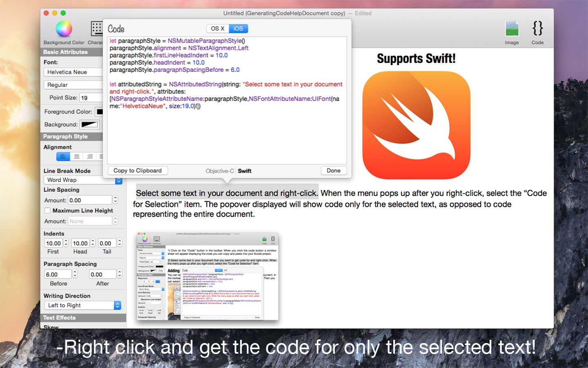Screen dimensions: 588x368
Task: Switch code output to OS X
Action: click(218, 29)
